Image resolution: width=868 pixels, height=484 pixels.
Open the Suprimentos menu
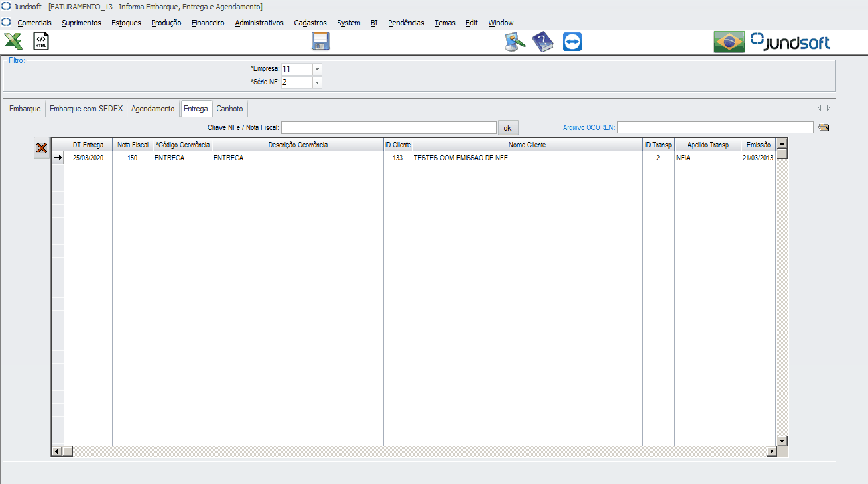(82, 23)
